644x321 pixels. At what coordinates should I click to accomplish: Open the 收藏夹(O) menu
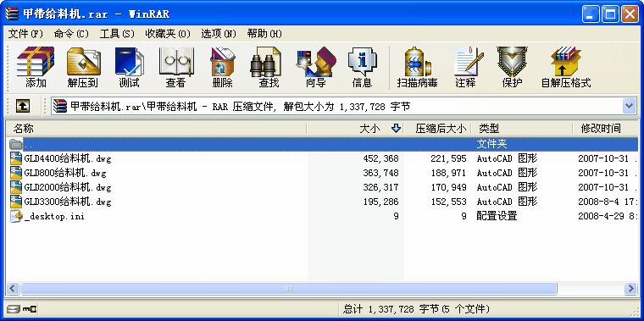click(x=168, y=34)
